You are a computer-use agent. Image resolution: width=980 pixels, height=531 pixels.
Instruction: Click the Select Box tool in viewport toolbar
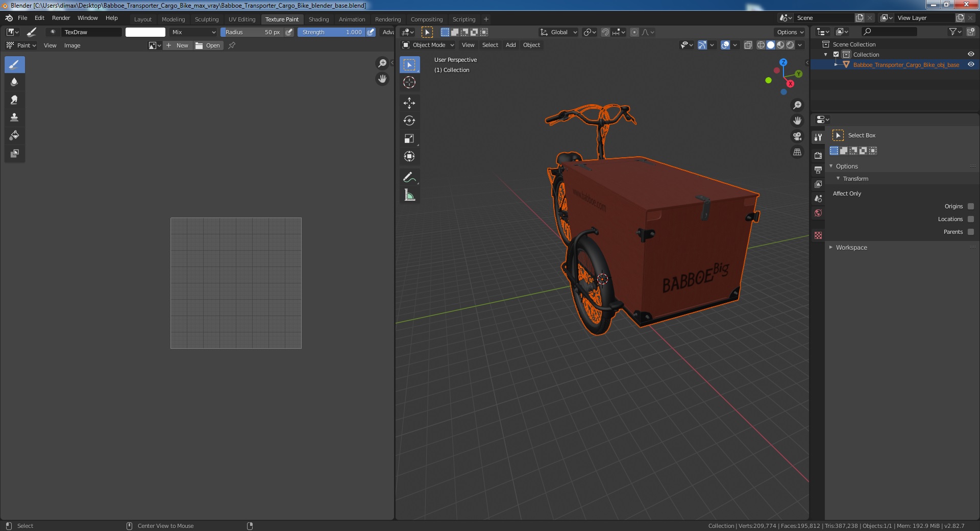coord(409,65)
